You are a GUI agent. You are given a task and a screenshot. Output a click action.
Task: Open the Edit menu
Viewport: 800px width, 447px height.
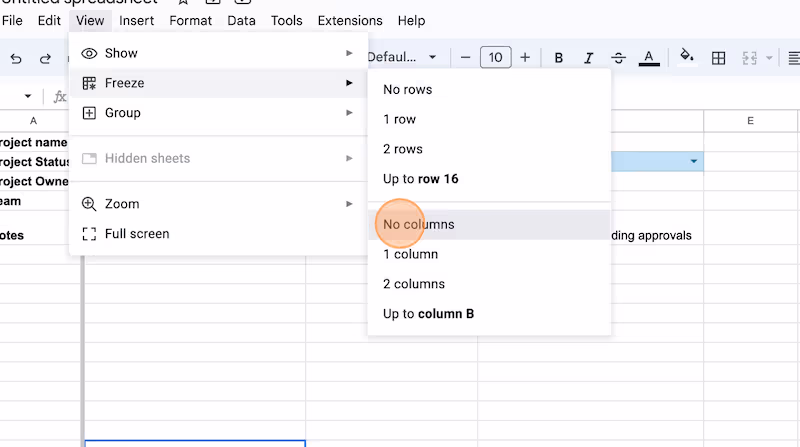(x=49, y=20)
